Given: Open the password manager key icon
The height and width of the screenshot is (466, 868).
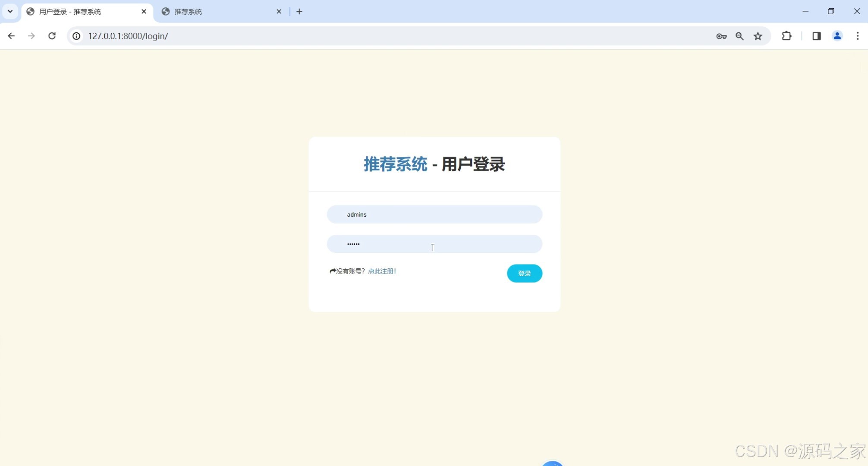Looking at the screenshot, I should click(721, 36).
